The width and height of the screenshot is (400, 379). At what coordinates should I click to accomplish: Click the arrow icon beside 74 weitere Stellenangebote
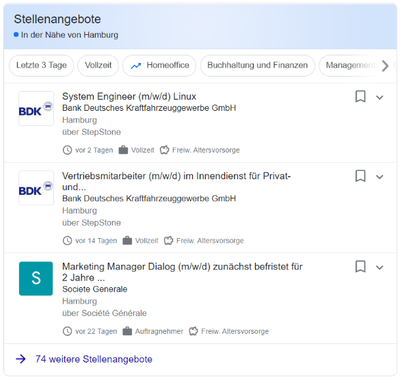(x=21, y=359)
